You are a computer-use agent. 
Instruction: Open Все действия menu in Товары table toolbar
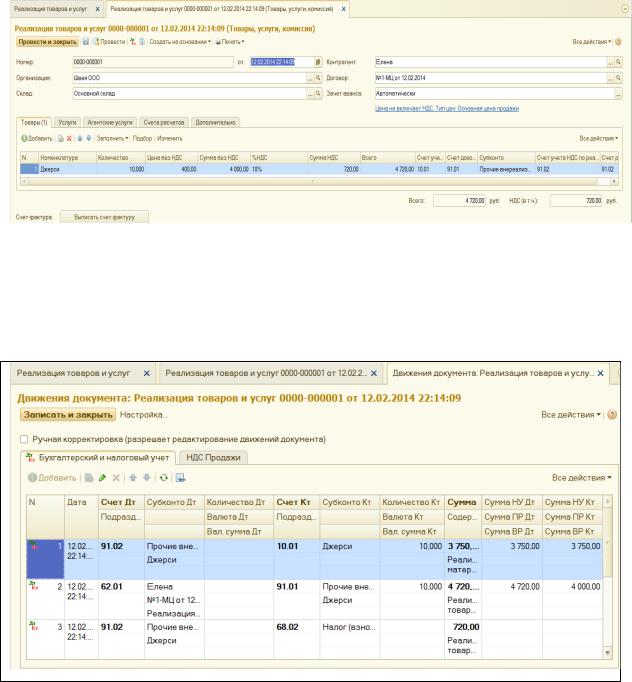[x=599, y=138]
